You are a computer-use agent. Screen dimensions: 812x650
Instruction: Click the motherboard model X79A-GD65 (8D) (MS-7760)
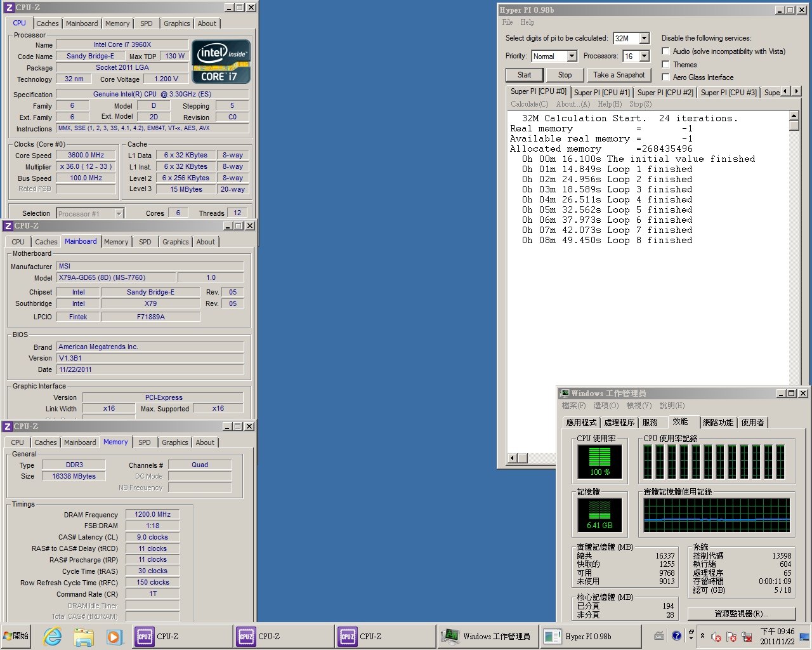pos(117,277)
